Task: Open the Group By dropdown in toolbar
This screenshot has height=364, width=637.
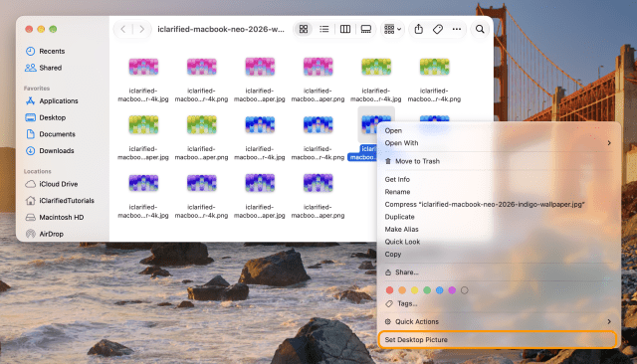Action: pos(392,29)
